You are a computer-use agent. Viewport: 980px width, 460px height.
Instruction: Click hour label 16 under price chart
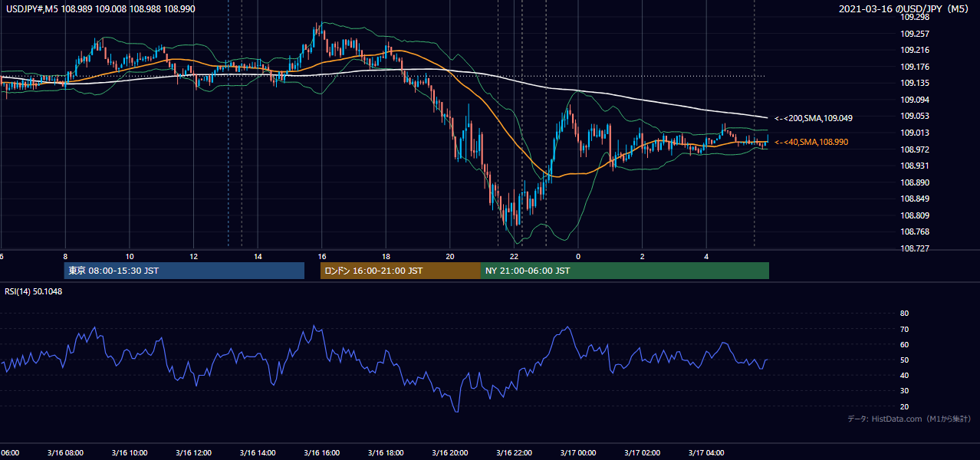coord(322,257)
